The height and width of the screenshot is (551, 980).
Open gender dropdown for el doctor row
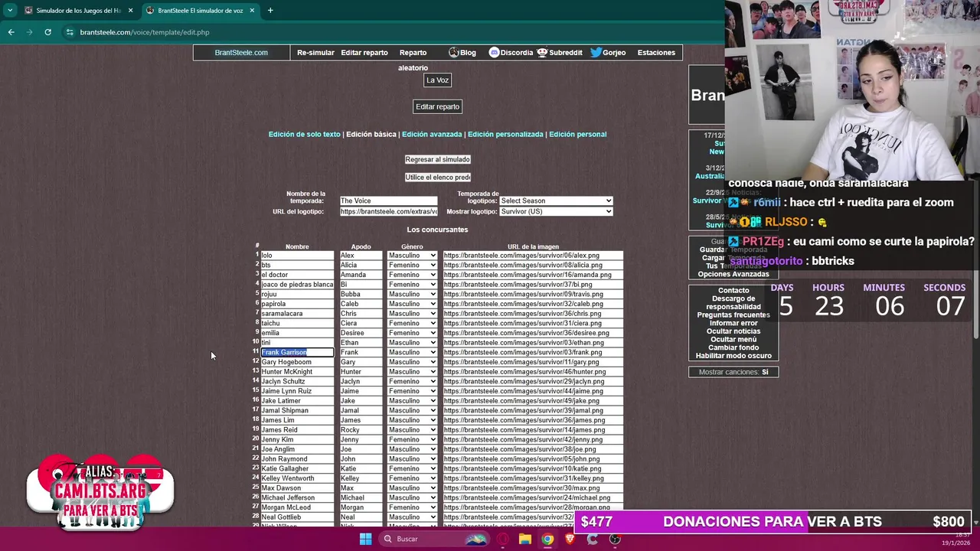pyautogui.click(x=412, y=275)
